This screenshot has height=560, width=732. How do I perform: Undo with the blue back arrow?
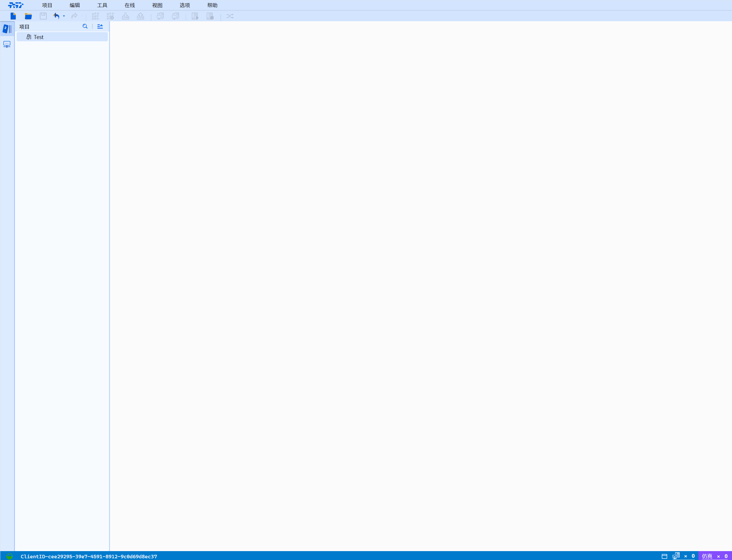[x=56, y=16]
